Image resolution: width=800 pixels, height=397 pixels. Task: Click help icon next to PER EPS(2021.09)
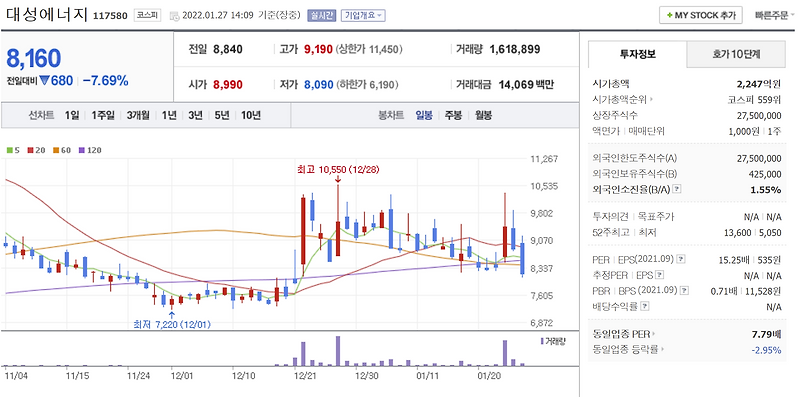point(681,260)
